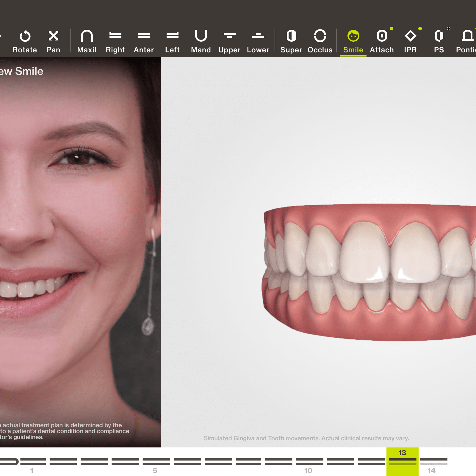476x476 pixels.
Task: Click the patient smile photo
Action: tap(80, 252)
